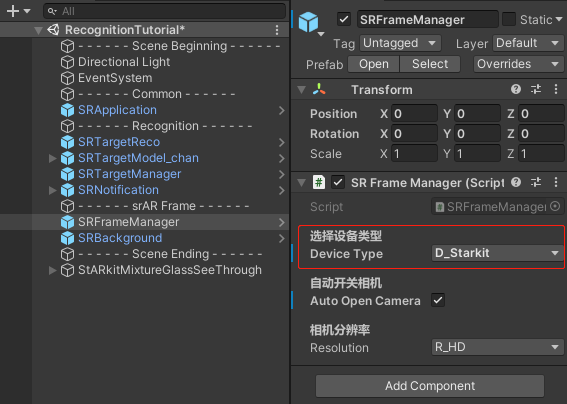This screenshot has height=404, width=567.
Task: Open Transform three-dot context menu
Action: click(556, 89)
